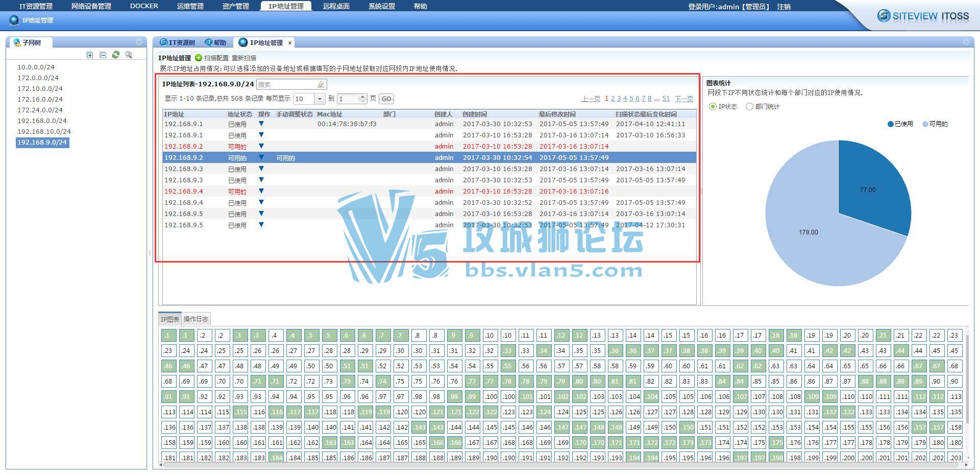The width and height of the screenshot is (980, 474).
Task: Click the eraser icon inside the search box
Action: (x=321, y=84)
